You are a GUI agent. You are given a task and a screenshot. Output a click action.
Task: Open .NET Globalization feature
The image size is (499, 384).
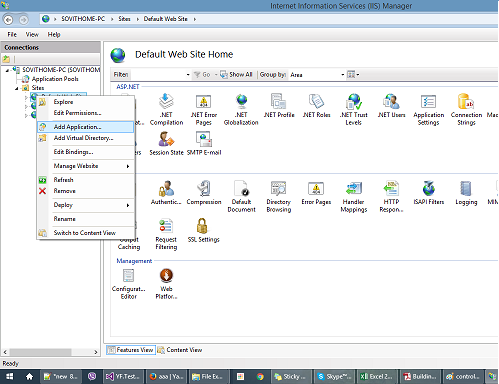(241, 109)
